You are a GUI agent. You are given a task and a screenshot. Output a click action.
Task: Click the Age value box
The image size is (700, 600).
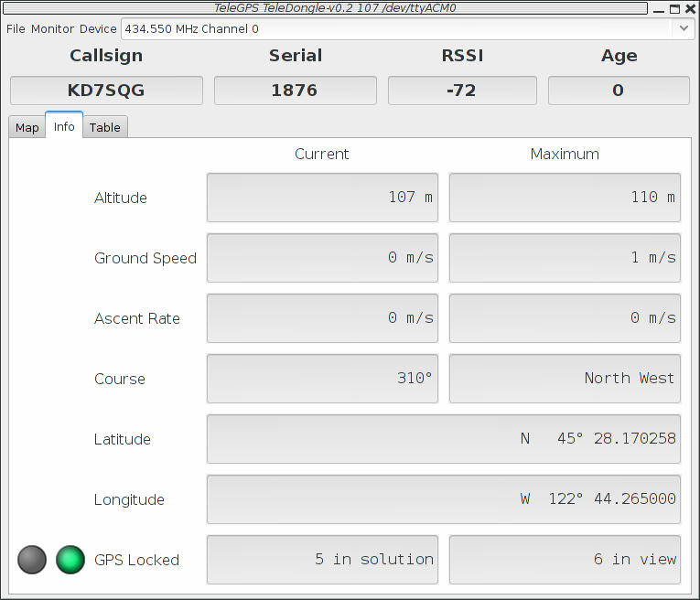pos(619,91)
